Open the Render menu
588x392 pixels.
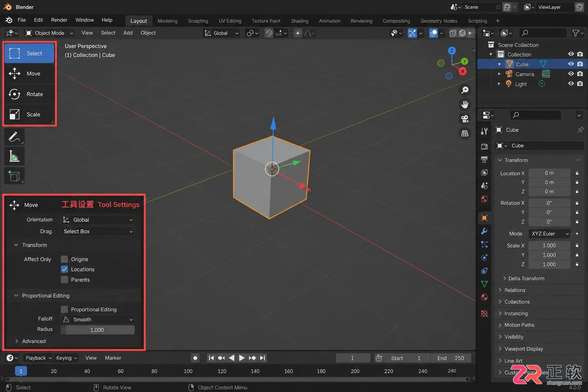point(59,20)
